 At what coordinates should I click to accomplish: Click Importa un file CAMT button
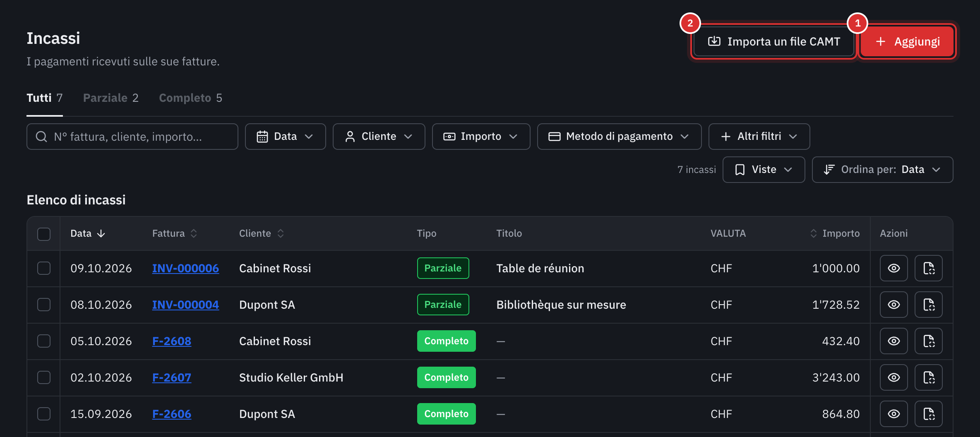click(x=774, y=41)
